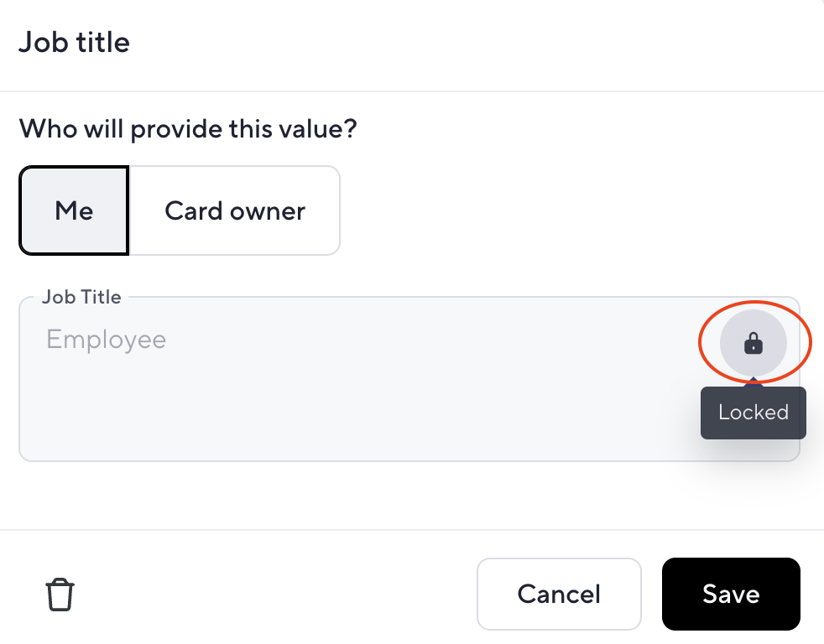Switch value provider to Card owner
Image resolution: width=824 pixels, height=644 pixels.
(235, 210)
